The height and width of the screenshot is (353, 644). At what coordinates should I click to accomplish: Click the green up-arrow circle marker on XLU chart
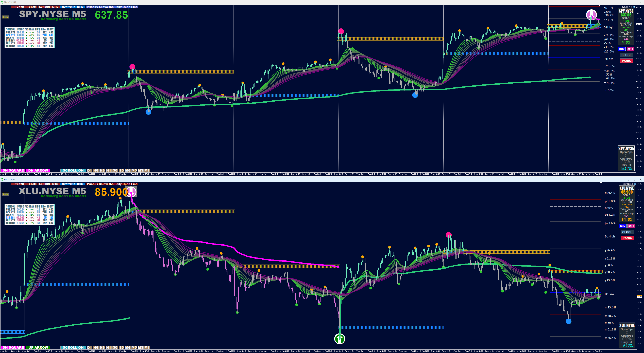340,339
